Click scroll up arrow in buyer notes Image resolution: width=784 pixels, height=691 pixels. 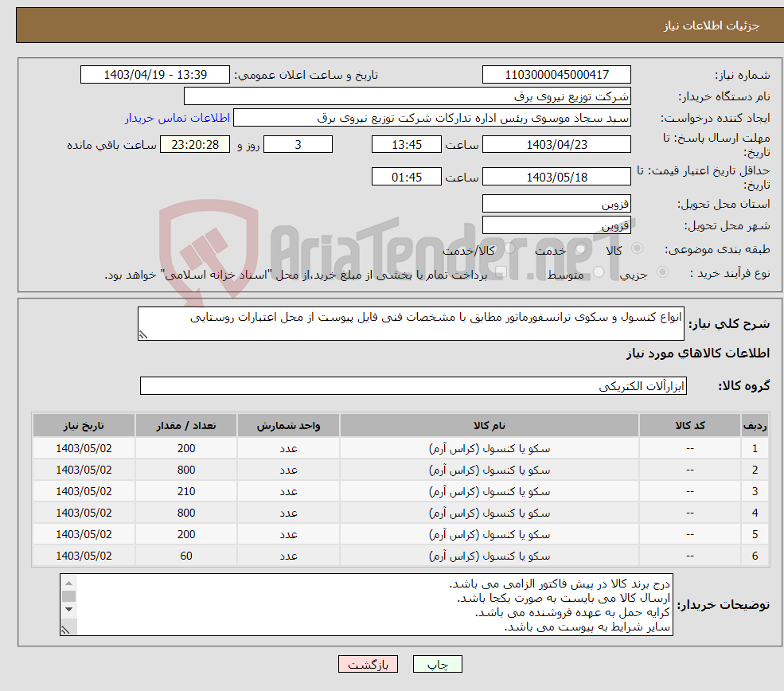point(69,583)
